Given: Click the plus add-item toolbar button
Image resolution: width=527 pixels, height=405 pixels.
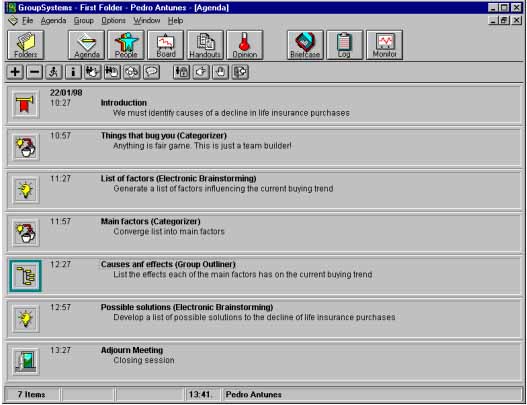Looking at the screenshot, I should click(15, 72).
